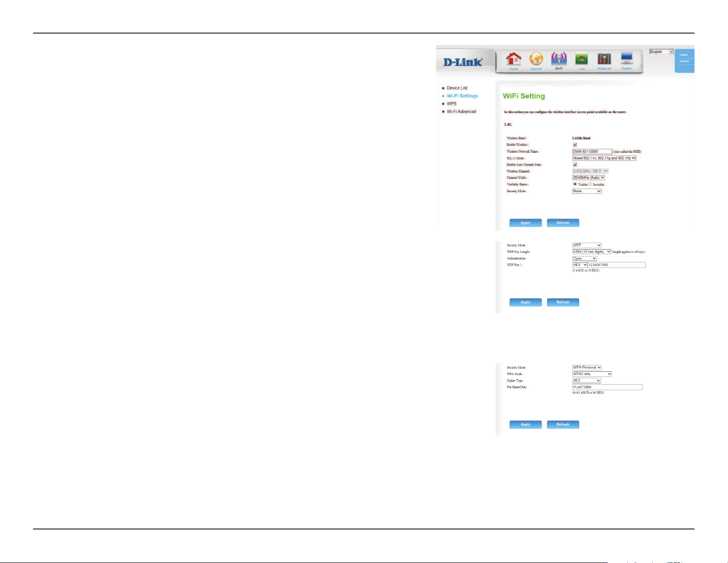Viewport: 728px width, 563px height.
Task: Click Apply below the None security mode
Action: pyautogui.click(x=525, y=223)
